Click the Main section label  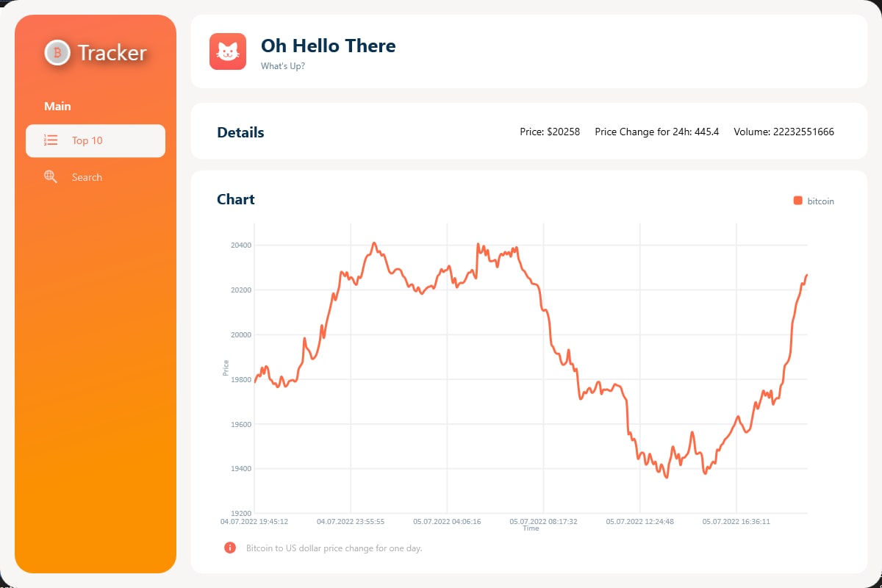(57, 106)
